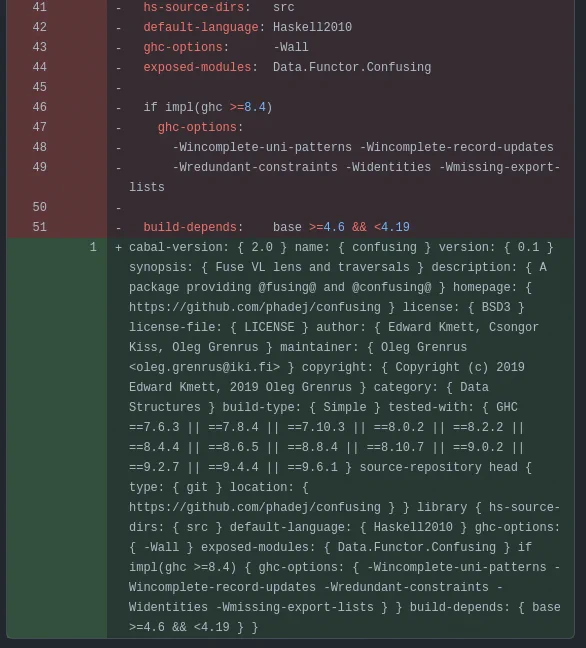Click '-Wredundant-constraints' on line 49

tap(255, 167)
